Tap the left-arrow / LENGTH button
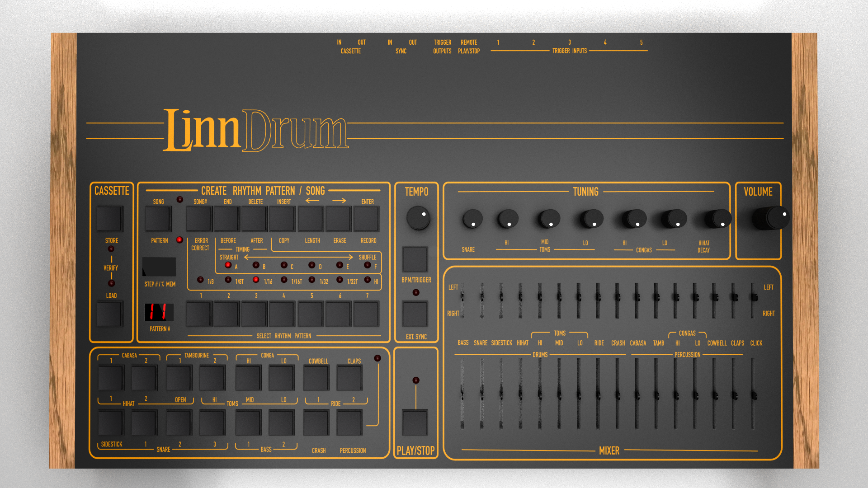This screenshot has width=868, height=488. [311, 219]
